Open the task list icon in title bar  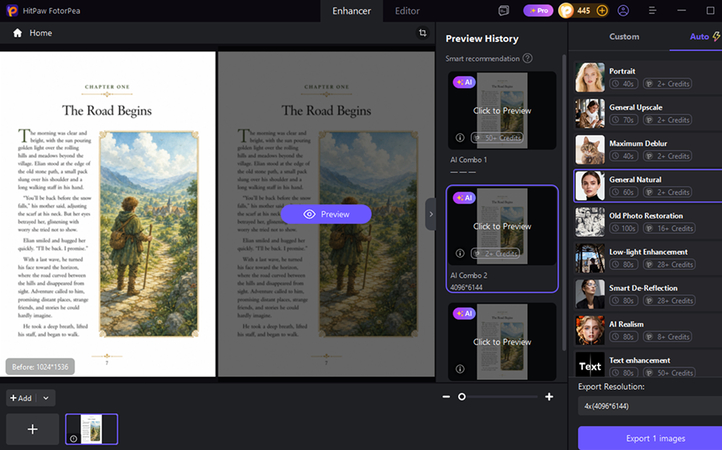point(504,11)
